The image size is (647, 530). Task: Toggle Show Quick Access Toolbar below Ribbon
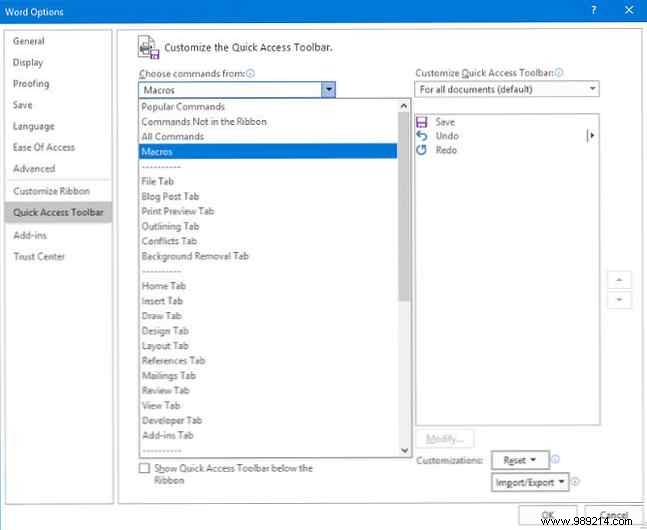[144, 468]
